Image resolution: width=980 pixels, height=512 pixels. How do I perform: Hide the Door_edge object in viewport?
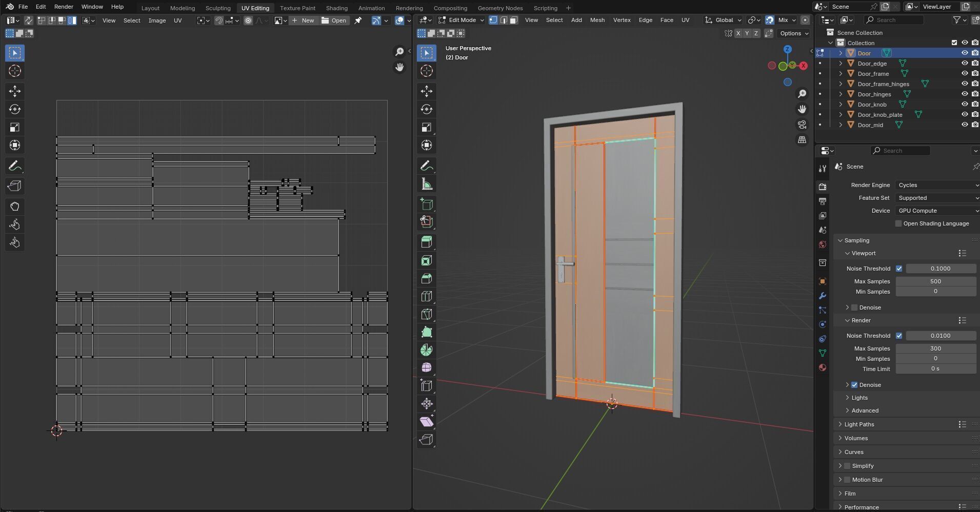point(964,64)
